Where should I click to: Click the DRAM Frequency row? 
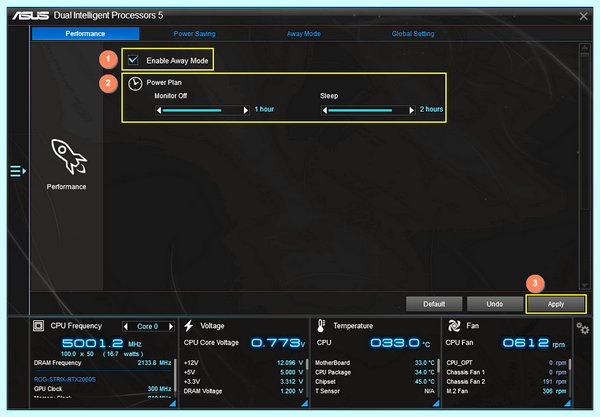point(102,363)
